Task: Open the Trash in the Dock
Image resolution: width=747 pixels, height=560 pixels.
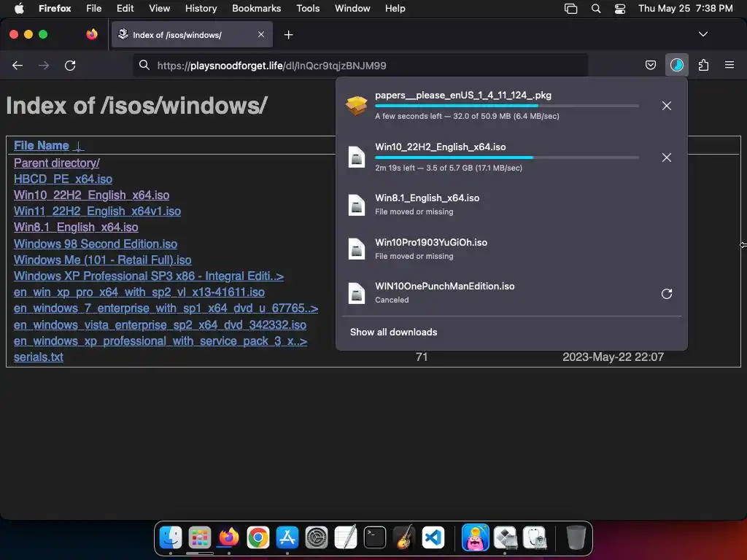Action: tap(576, 537)
